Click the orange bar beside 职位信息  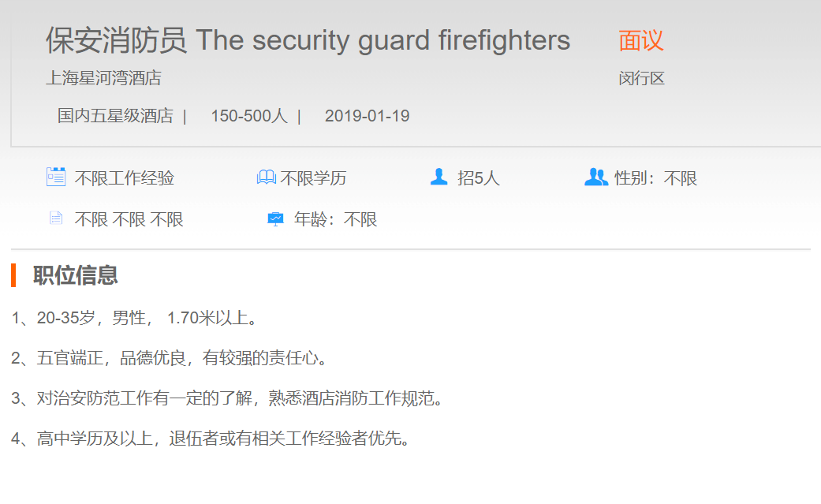(13, 275)
